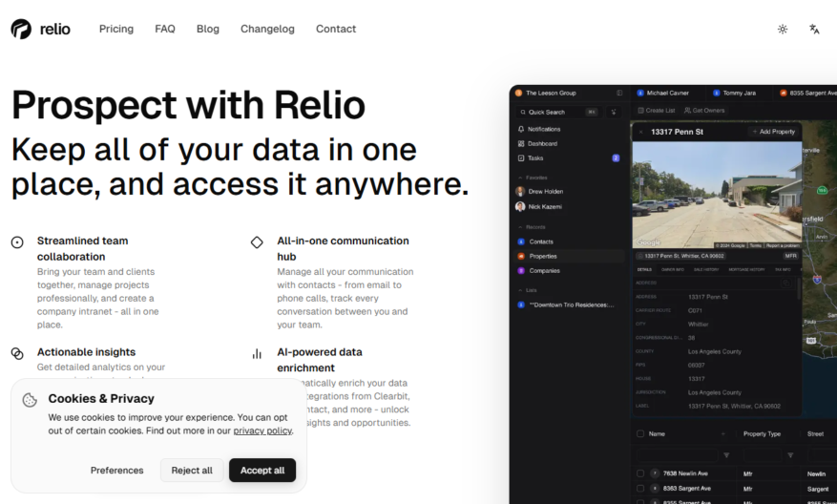Viewport: 837px width, 504px height.
Task: Click the MFR badge beside the property address
Action: coord(790,256)
